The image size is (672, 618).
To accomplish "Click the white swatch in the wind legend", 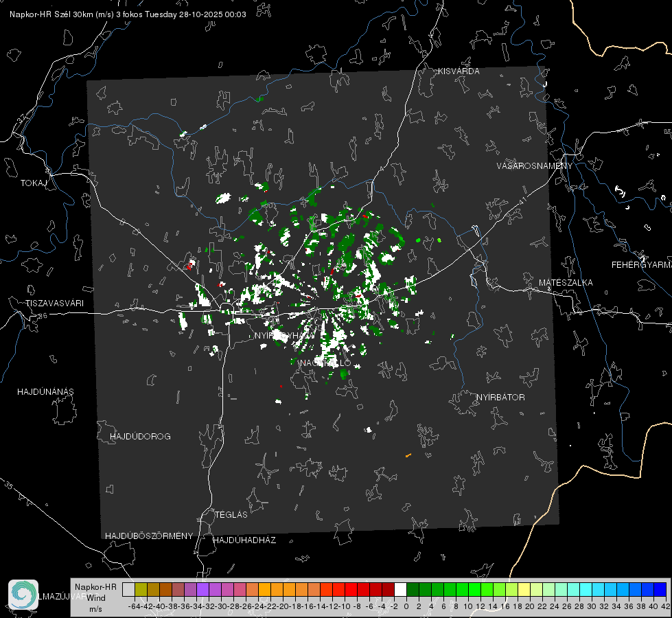I will tap(400, 589).
